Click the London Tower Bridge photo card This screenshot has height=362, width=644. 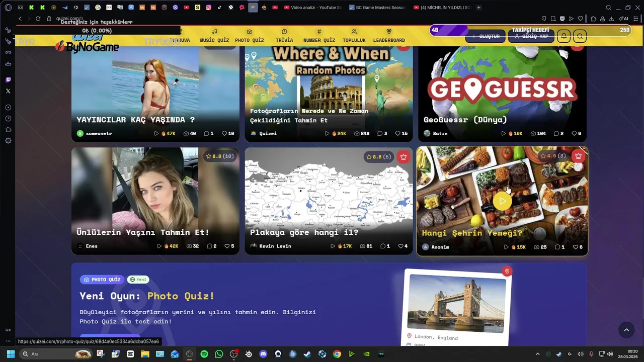click(457, 308)
